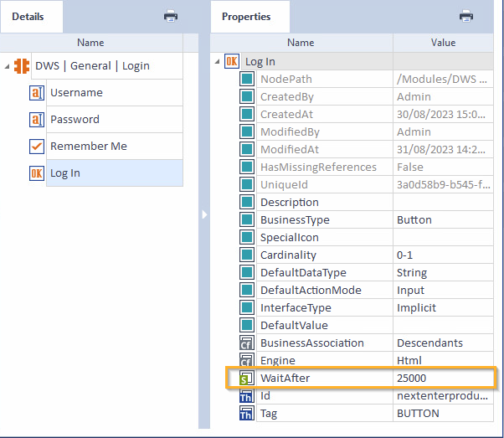Click the Password text field icon

(36, 120)
